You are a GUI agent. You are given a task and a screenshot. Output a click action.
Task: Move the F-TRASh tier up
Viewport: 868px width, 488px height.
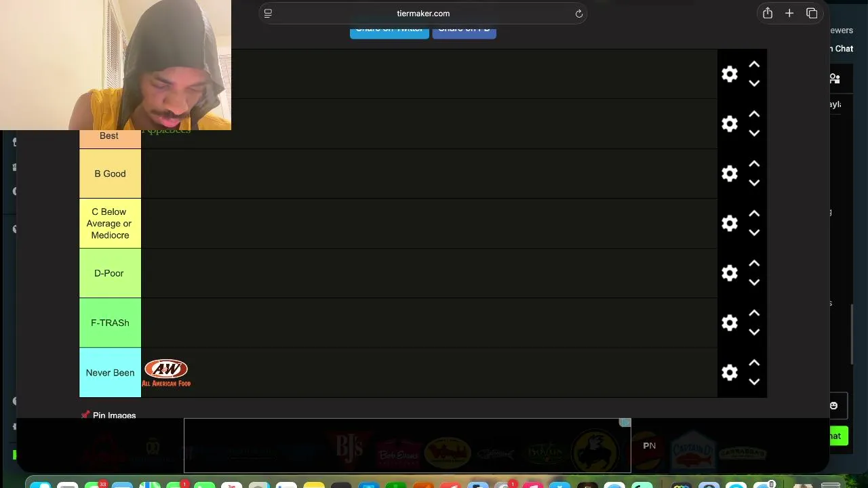754,313
